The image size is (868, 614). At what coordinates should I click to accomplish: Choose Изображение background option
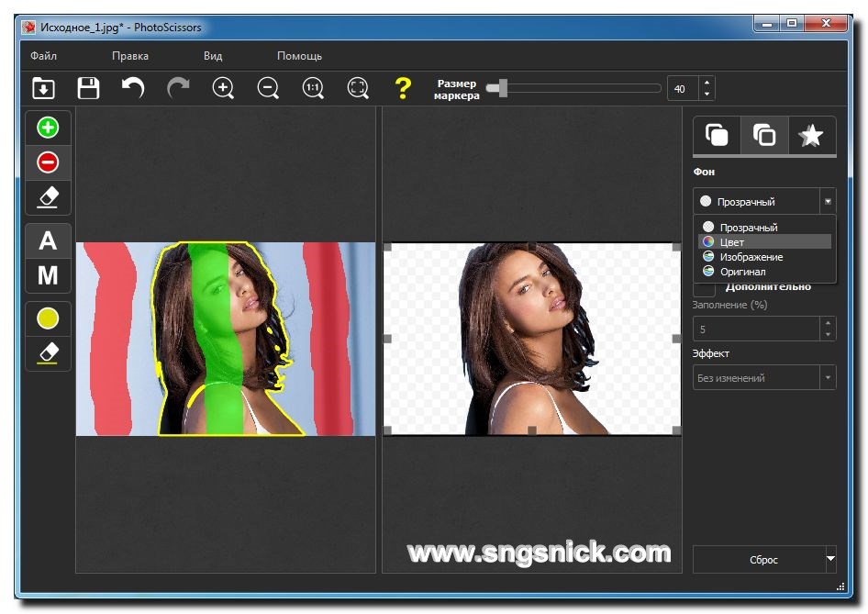[x=765, y=257]
